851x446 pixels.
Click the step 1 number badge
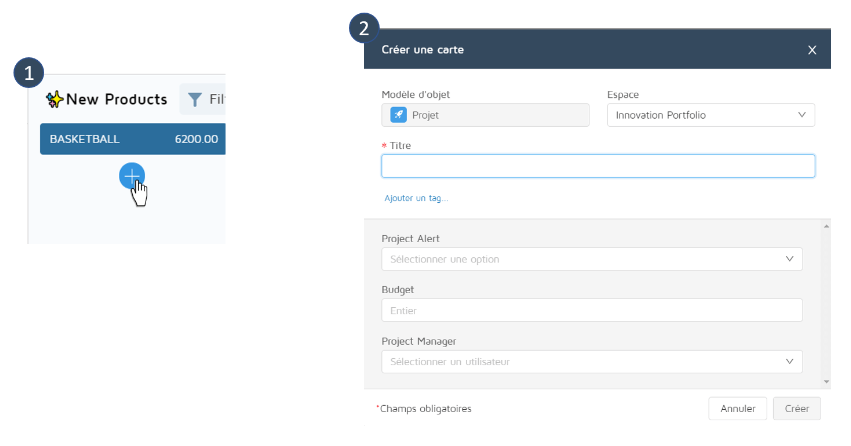(30, 72)
